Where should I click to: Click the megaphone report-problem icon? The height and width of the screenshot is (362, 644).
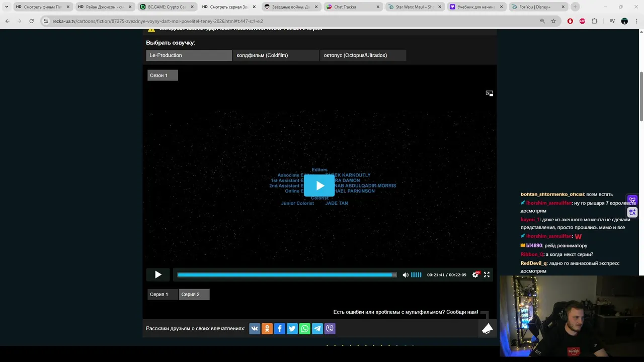[x=487, y=329]
